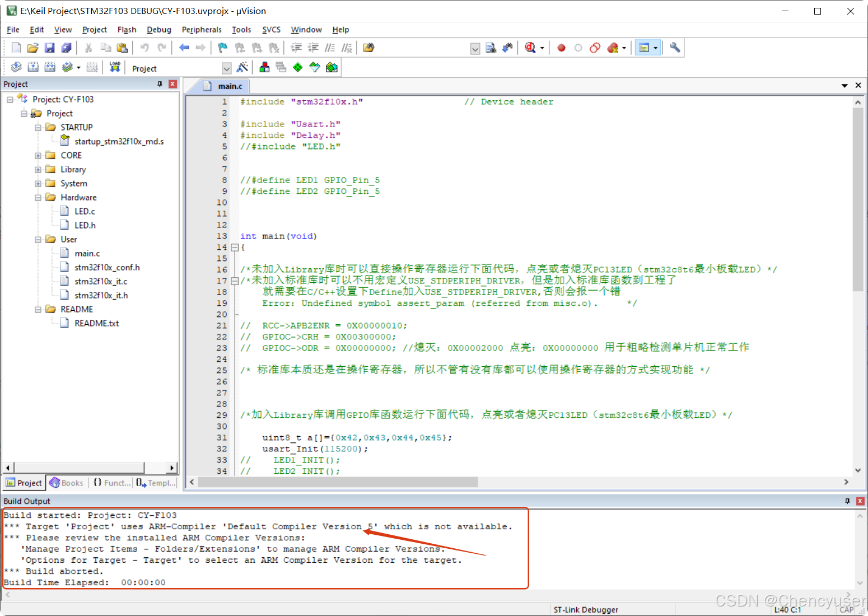Navigate backwards with the blue left arrow
The image size is (868, 616).
184,48
